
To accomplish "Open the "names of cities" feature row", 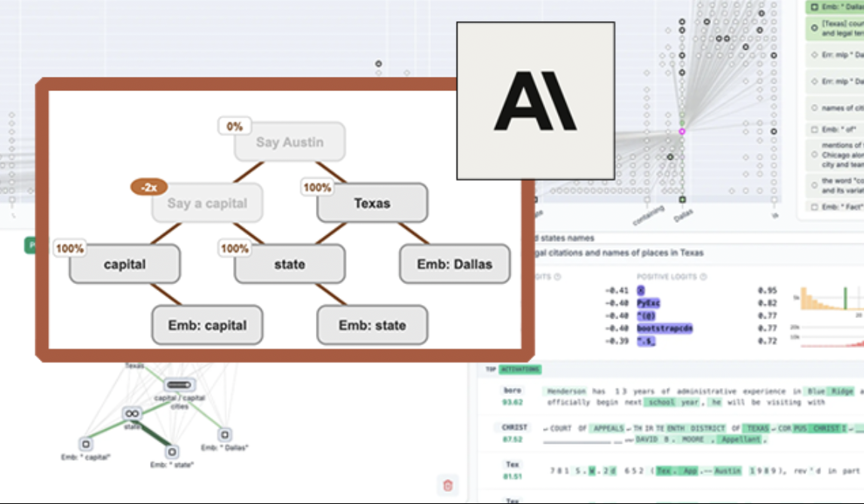I will [x=834, y=107].
